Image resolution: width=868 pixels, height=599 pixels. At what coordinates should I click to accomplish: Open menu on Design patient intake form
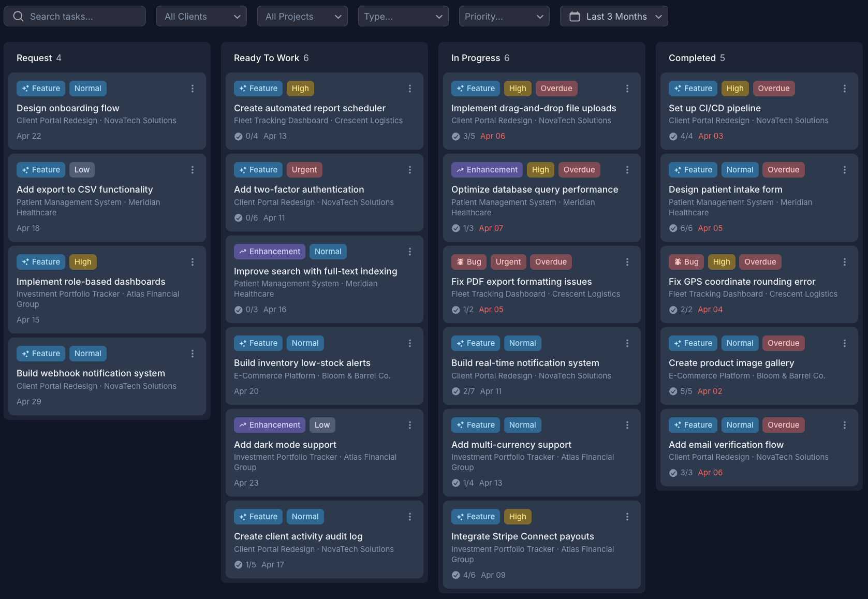[x=845, y=170]
